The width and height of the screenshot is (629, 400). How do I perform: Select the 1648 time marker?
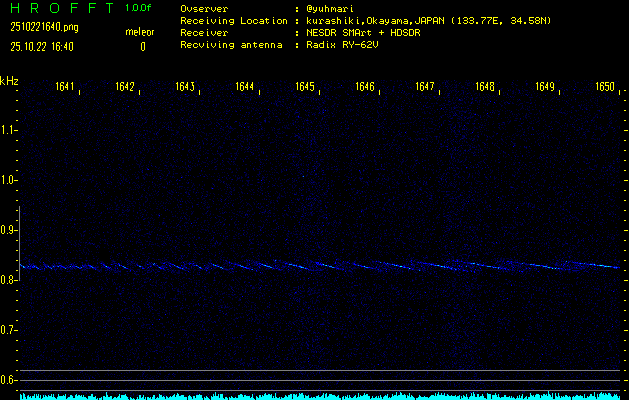coord(485,87)
